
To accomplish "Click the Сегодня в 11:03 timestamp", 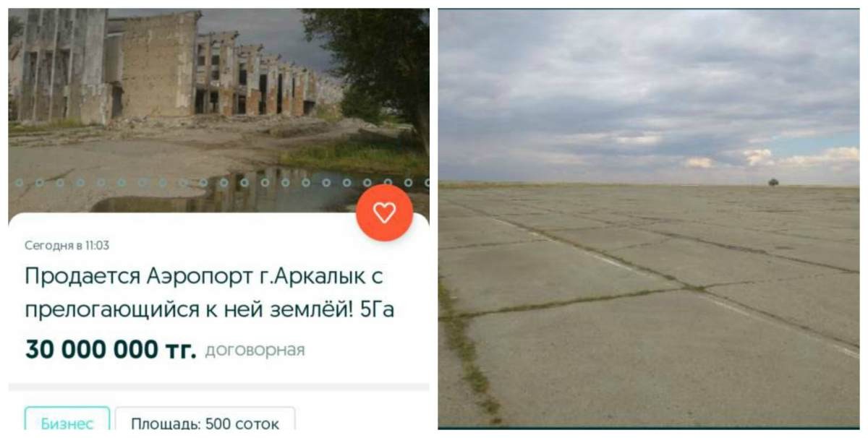I will [x=67, y=245].
